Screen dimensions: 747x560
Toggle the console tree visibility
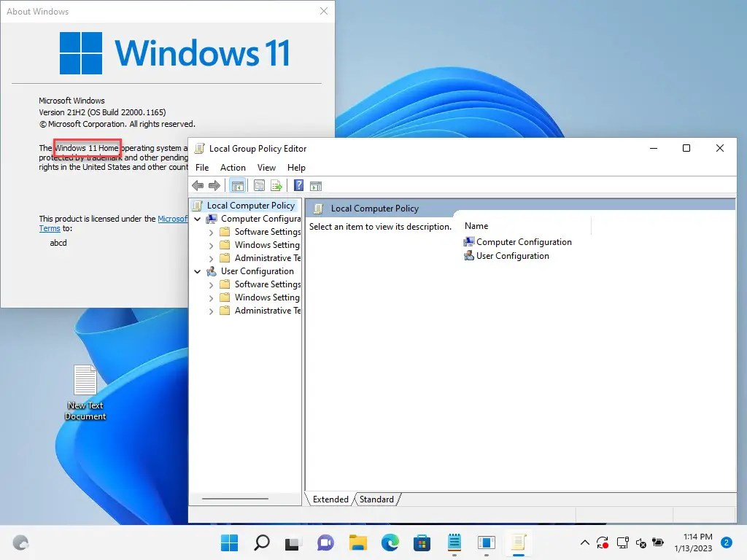coord(238,185)
